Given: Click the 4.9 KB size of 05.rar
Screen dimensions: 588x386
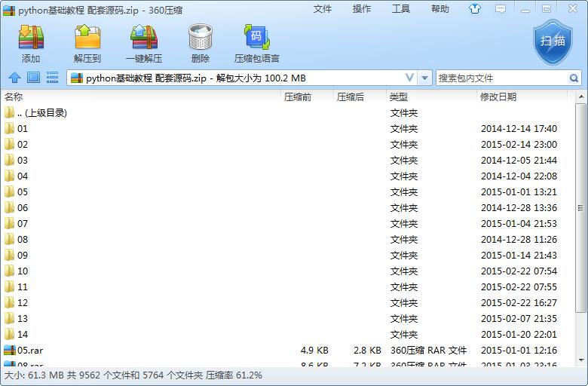Looking at the screenshot, I should pos(314,350).
